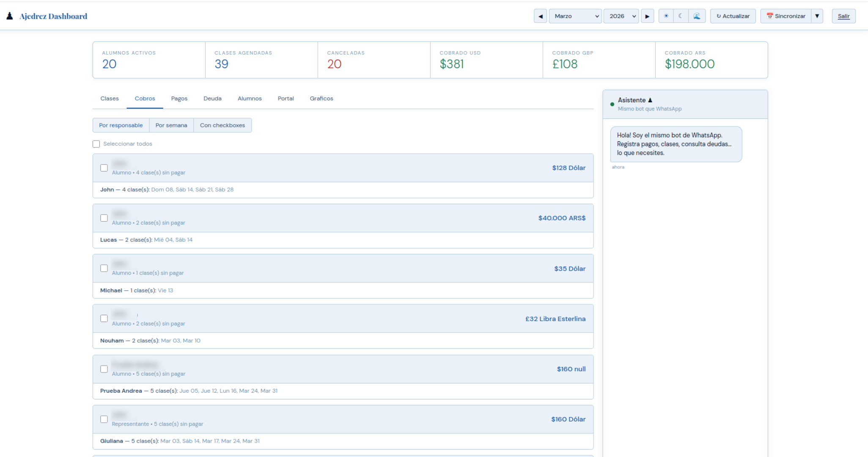The width and height of the screenshot is (868, 457).
Task: Tick the checkbox on Lucas's ARS row
Action: point(104,218)
